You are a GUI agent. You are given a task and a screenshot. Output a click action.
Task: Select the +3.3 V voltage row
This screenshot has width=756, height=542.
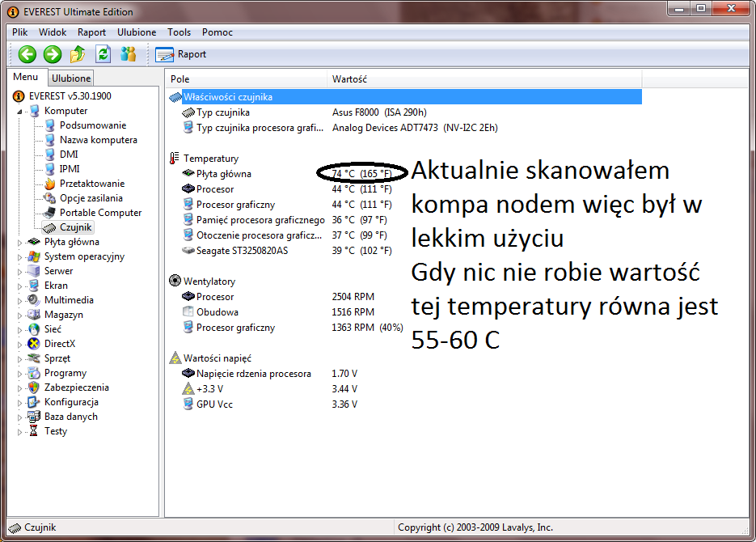[404, 388]
